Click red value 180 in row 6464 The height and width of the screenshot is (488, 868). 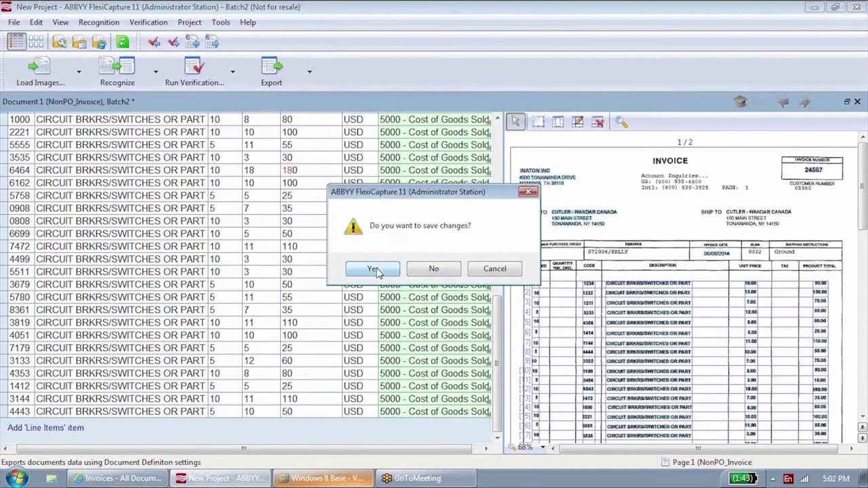[x=290, y=170]
